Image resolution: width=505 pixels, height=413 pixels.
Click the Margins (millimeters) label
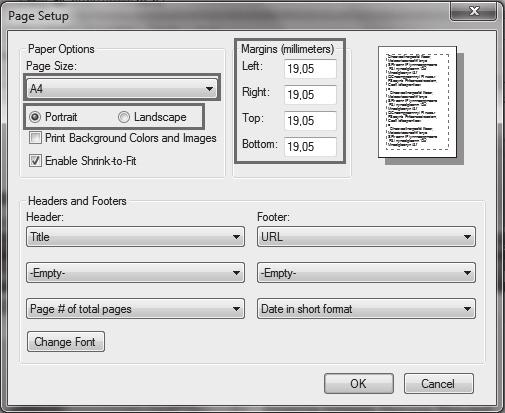click(x=287, y=49)
